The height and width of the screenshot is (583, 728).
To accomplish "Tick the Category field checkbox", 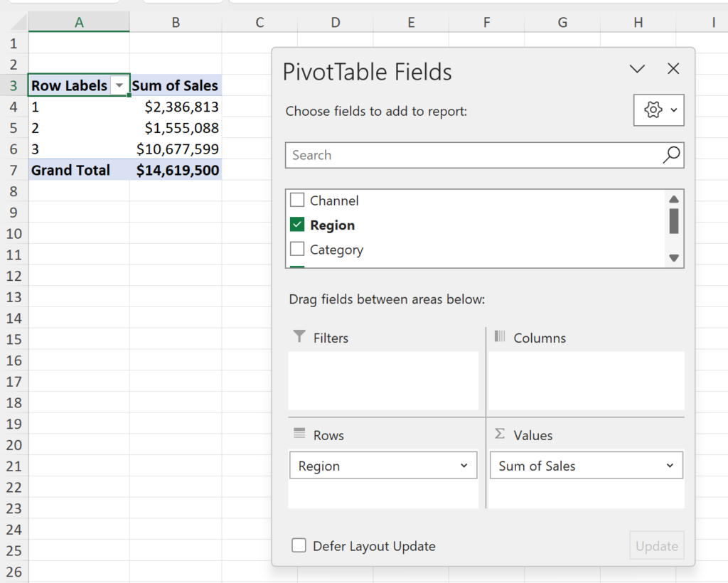I will pos(297,250).
